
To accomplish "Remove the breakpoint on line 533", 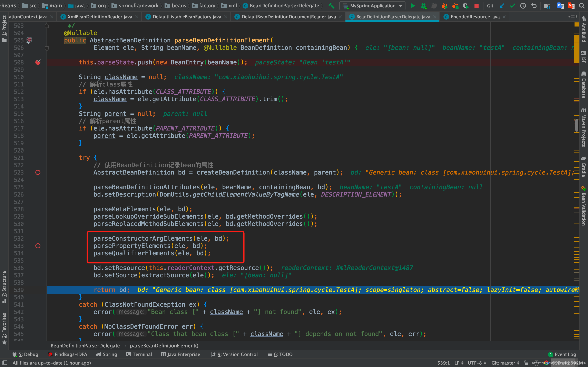I will point(38,246).
